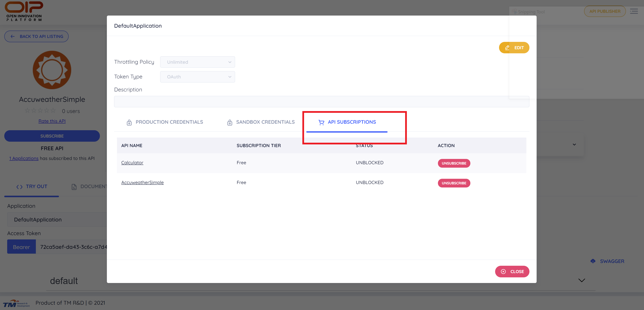Unsubscribe from Calculator API

[x=454, y=163]
